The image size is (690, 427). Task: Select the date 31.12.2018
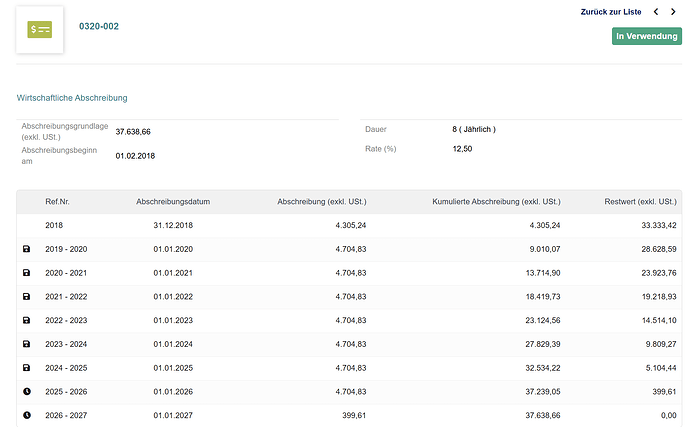[173, 225]
